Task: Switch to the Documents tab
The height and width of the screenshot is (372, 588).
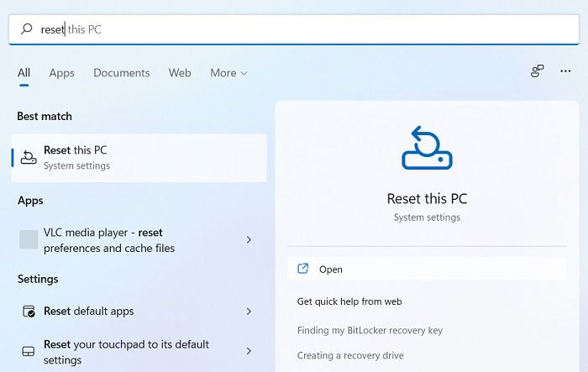Action: point(122,73)
